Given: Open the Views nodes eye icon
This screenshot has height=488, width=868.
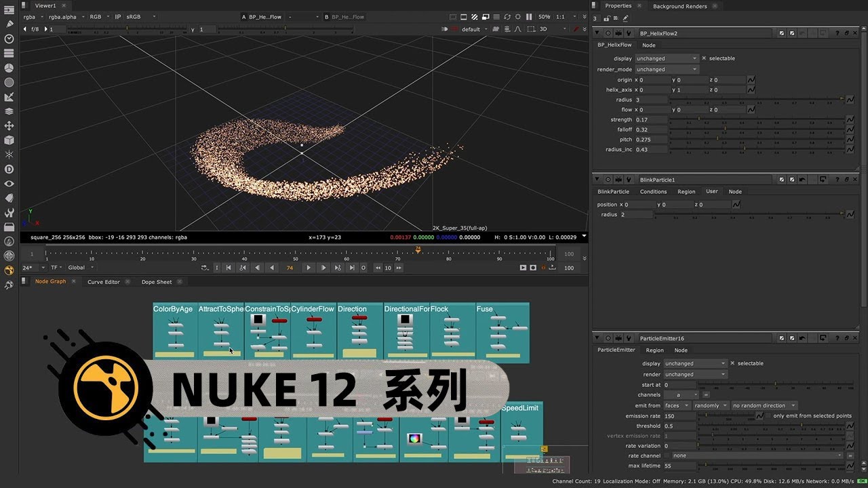Looking at the screenshot, I should tap(9, 184).
